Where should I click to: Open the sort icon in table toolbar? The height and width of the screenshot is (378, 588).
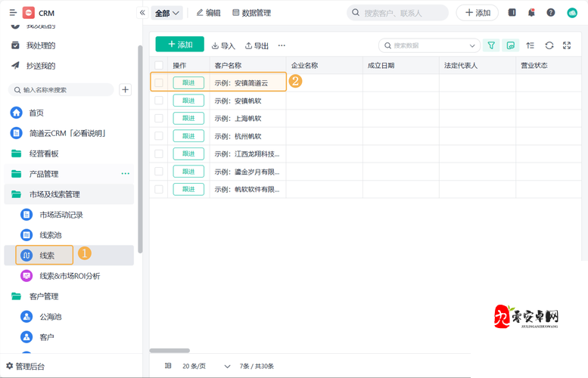tap(530, 45)
